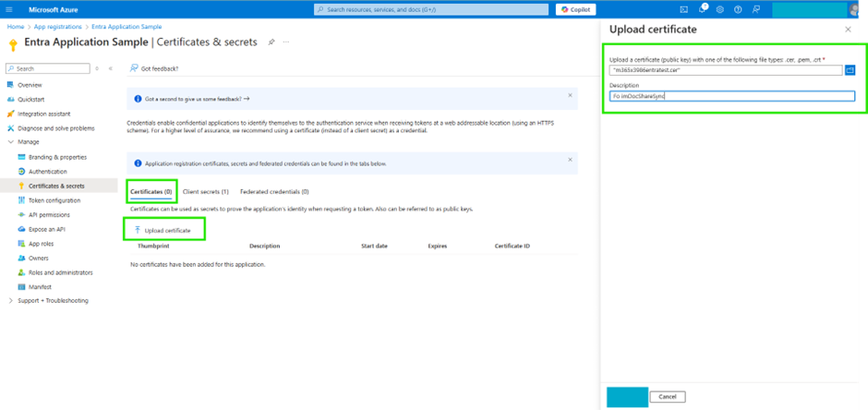Open Entra Application Sample breadcrumb

coord(127,27)
